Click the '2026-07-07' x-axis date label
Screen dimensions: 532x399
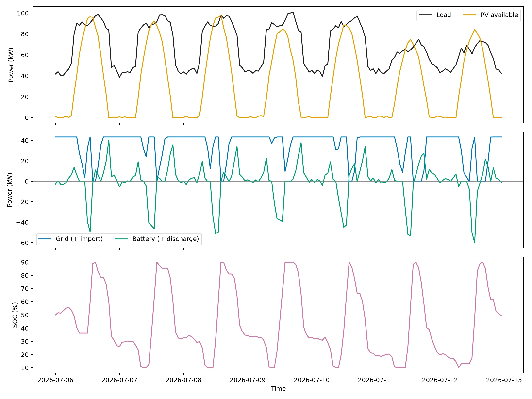(119, 380)
